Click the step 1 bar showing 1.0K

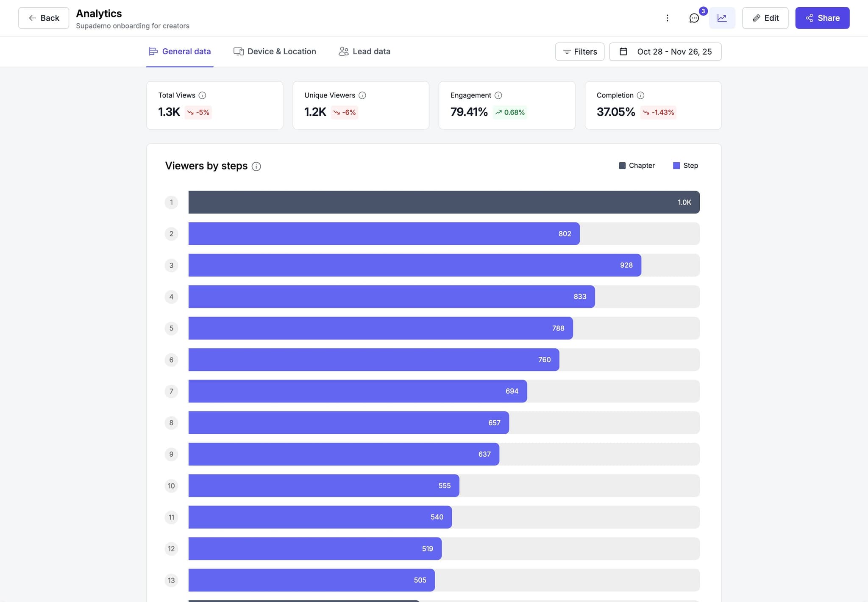pos(444,202)
